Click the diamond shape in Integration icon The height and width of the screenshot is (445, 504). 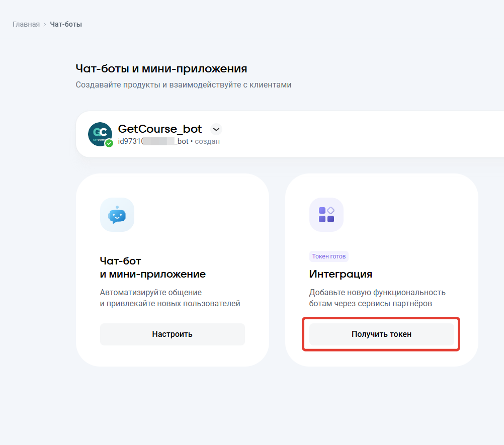click(330, 210)
